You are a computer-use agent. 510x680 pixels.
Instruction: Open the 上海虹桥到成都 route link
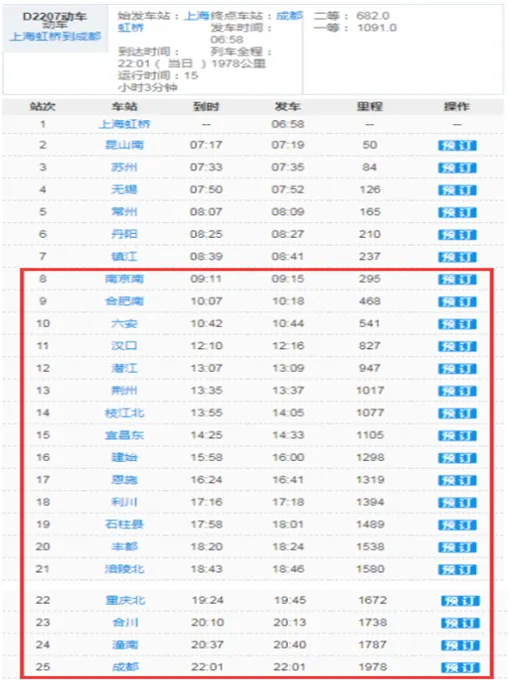click(56, 36)
